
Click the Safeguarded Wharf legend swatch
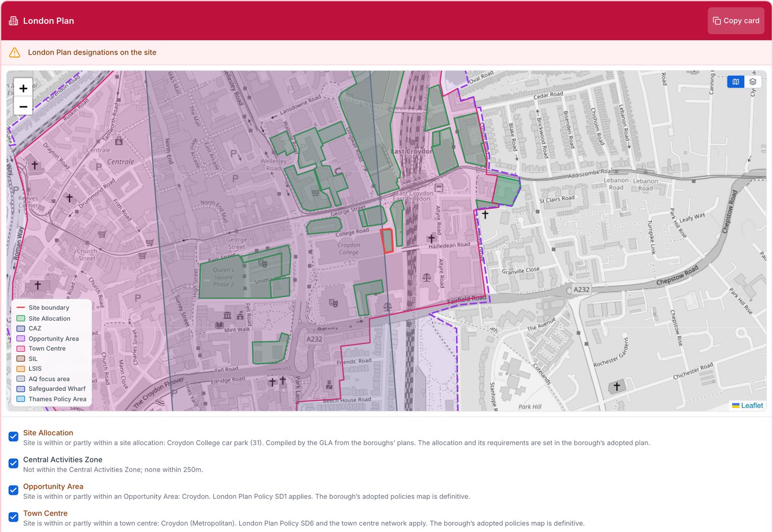[21, 389]
